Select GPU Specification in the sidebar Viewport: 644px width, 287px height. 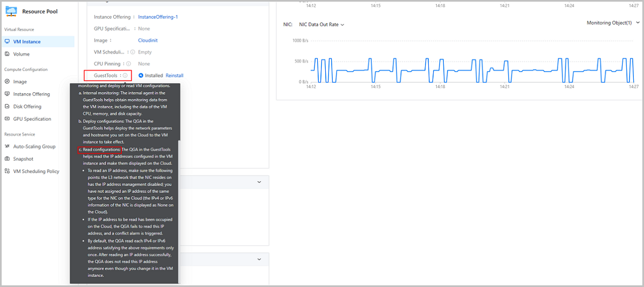(32, 119)
